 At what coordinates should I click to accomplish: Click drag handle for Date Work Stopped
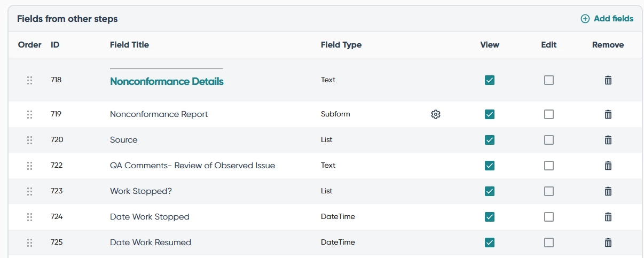coord(30,217)
